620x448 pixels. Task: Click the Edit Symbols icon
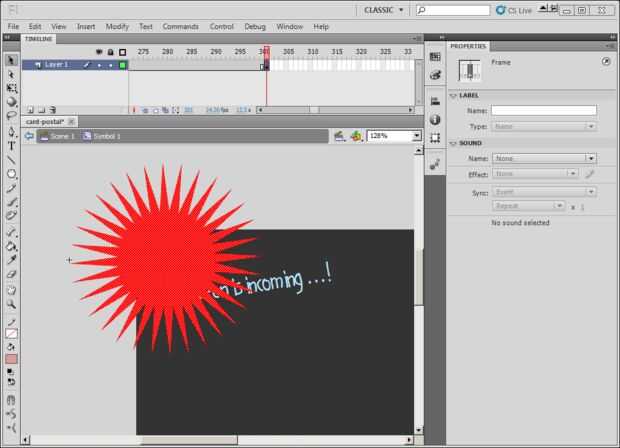click(x=356, y=135)
